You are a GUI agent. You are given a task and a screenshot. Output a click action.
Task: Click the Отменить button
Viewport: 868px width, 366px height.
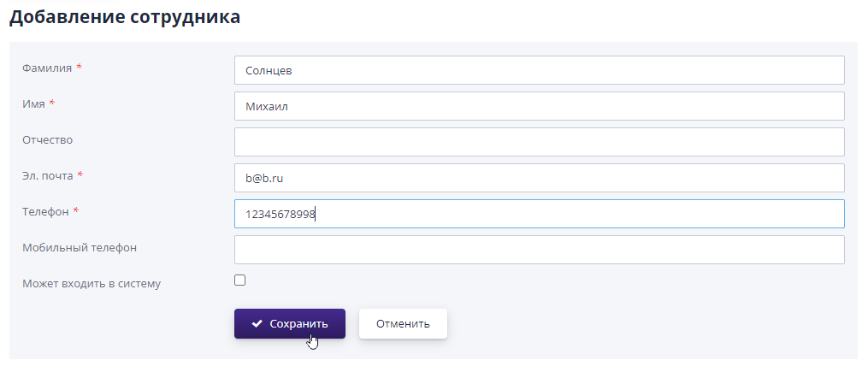tap(403, 324)
